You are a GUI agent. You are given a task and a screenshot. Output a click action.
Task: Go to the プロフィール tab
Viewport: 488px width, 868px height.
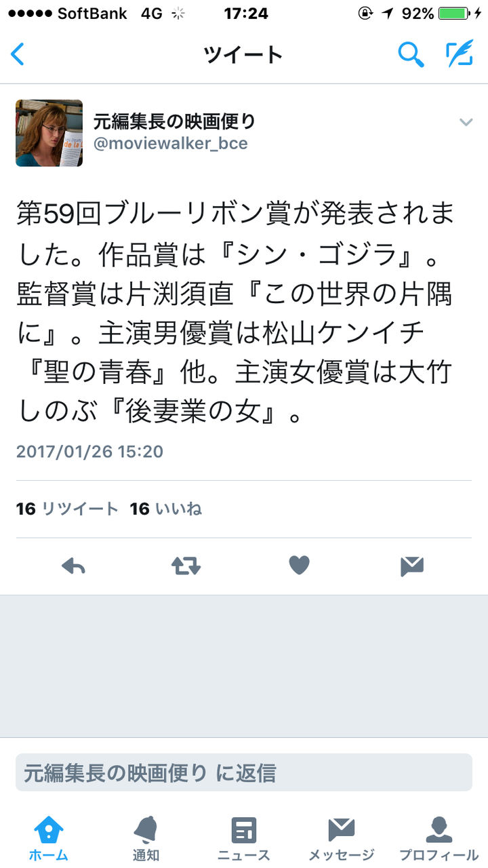[439, 838]
